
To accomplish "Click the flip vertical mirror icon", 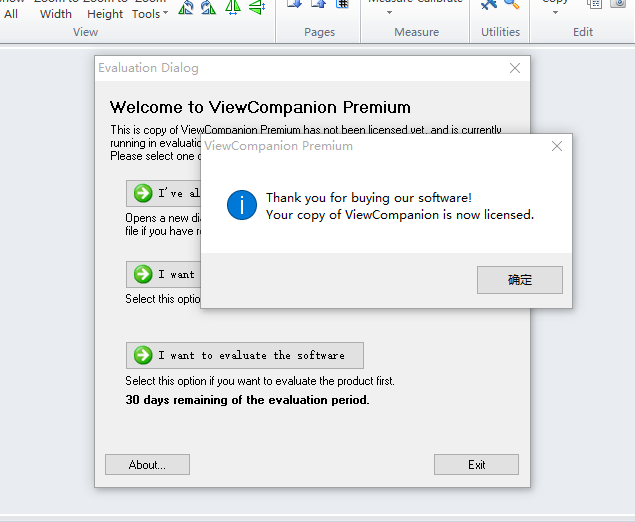I will 256,8.
